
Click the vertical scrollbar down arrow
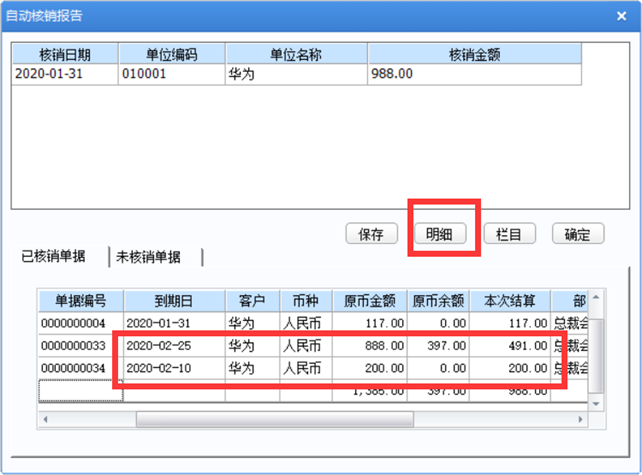click(x=596, y=404)
